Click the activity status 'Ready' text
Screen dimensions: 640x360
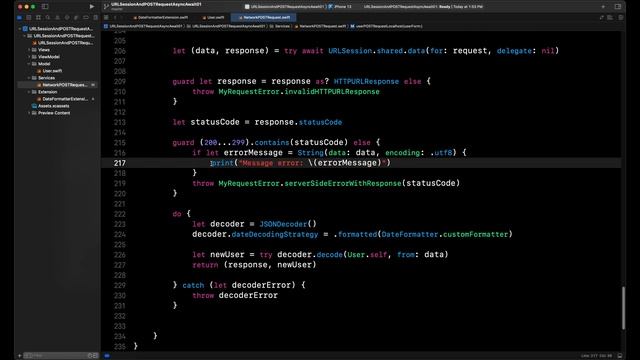point(444,7)
